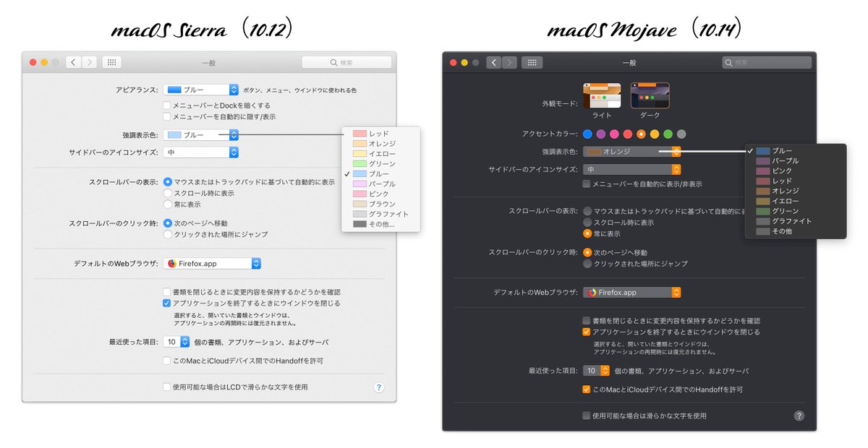Go forward in the Mojave dark window

[x=510, y=63]
